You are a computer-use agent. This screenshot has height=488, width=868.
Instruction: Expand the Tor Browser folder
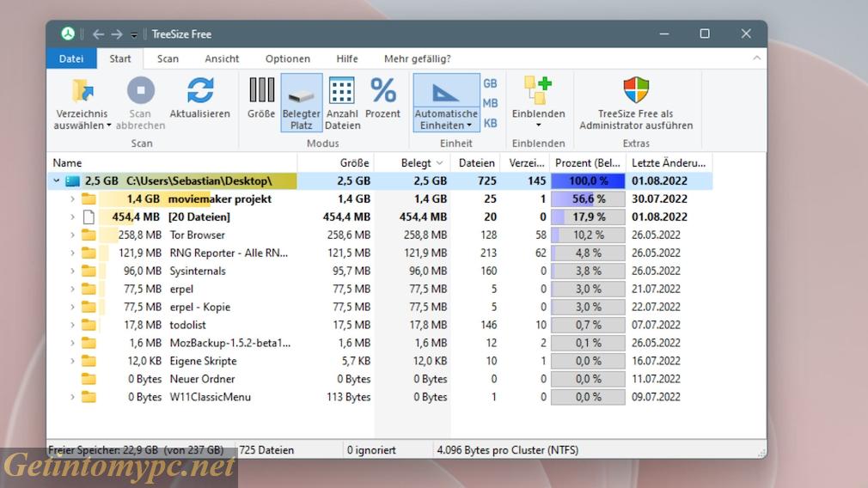[x=72, y=235]
